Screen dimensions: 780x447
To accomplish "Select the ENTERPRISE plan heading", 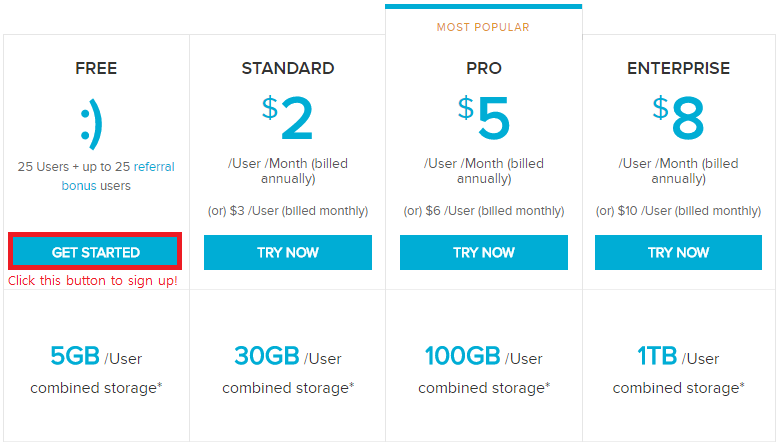I will tap(679, 69).
